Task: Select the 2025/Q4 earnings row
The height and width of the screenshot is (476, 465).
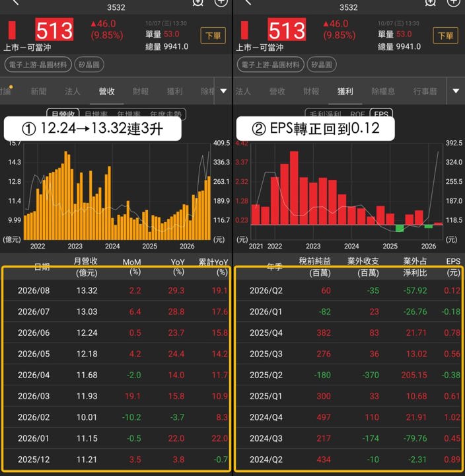Action: tap(349, 333)
